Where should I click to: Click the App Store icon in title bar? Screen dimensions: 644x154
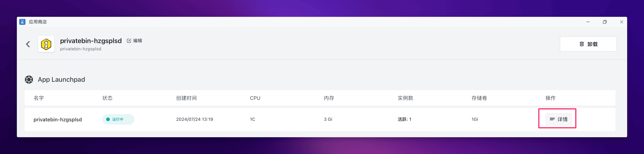pos(22,22)
